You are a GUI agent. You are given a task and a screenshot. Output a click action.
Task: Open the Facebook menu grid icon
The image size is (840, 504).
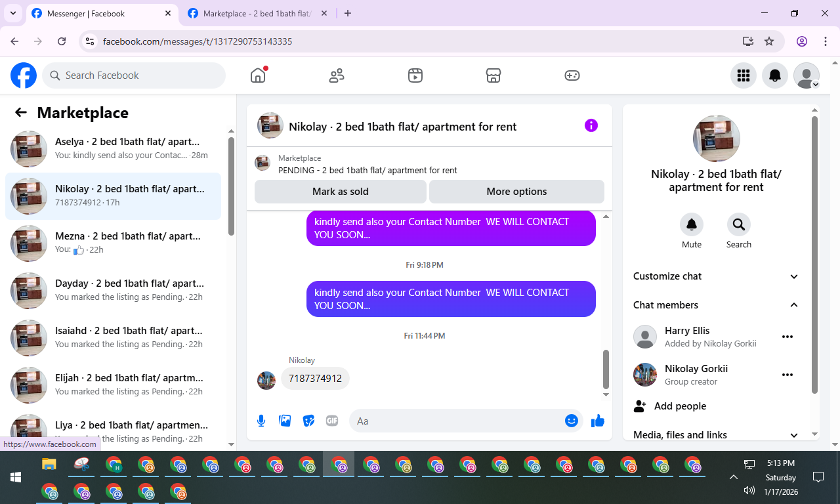pos(744,75)
